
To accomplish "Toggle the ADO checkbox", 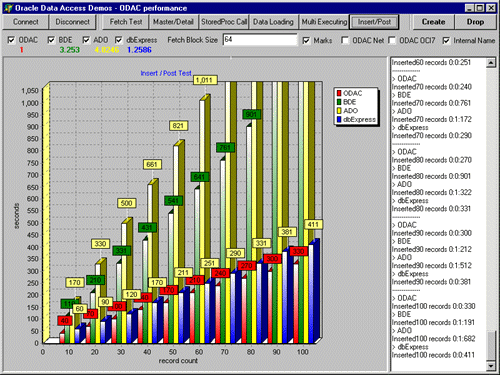I will (86, 40).
